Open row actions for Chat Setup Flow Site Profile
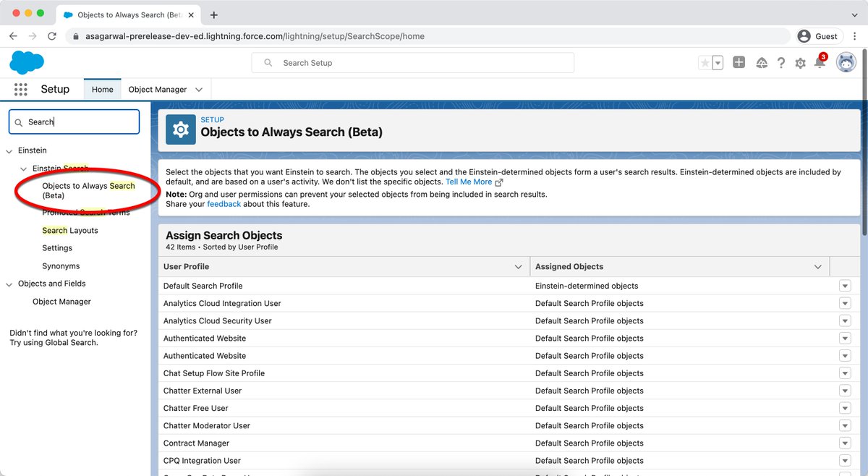Viewport: 868px width, 476px height. tap(845, 373)
